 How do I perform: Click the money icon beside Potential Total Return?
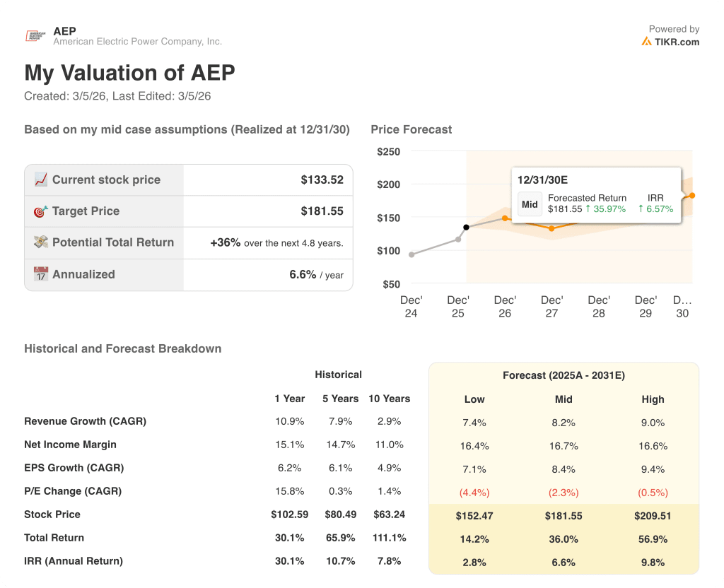pos(40,242)
